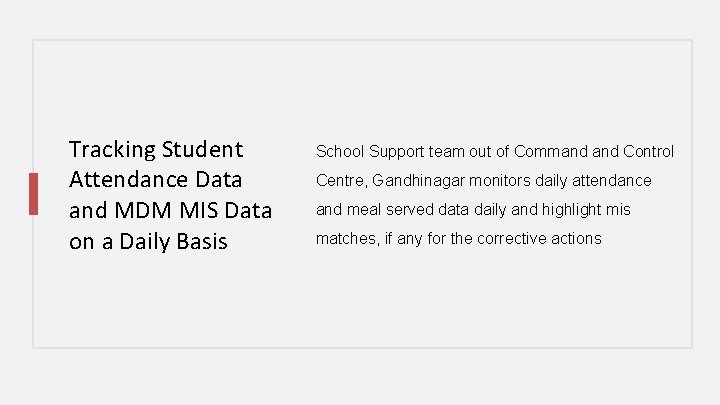Viewport: 720px width, 405px height.
Task: Click 'corrective actions' in last line
Action: 540,238
